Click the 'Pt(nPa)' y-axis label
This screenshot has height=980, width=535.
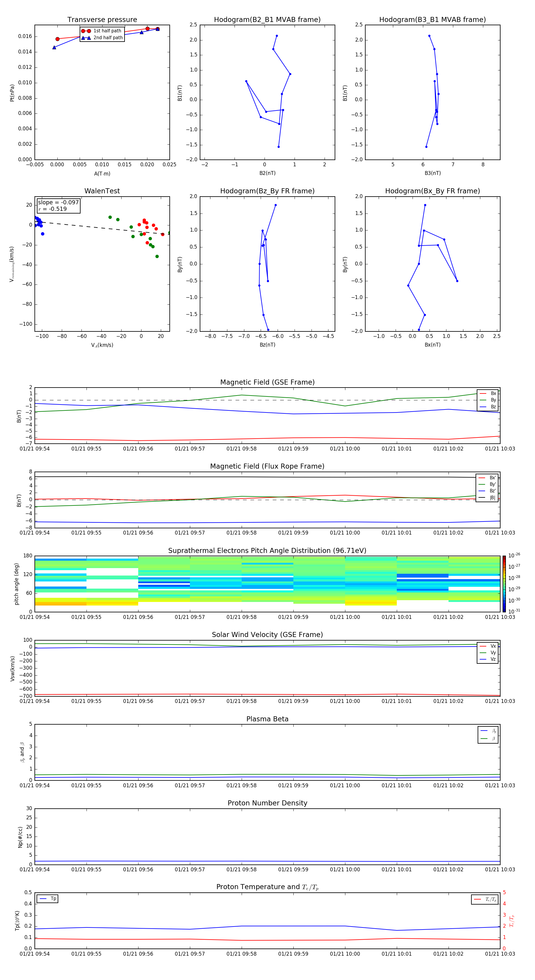click(x=12, y=93)
